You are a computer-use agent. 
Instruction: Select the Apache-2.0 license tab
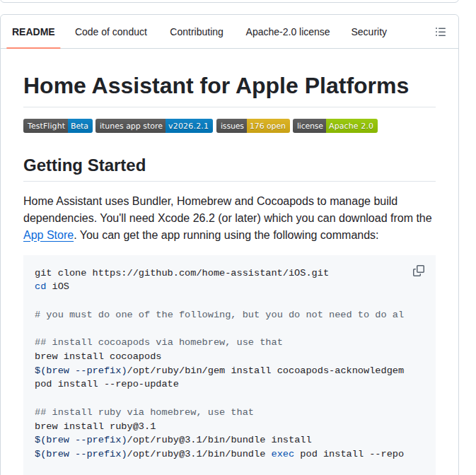point(287,32)
